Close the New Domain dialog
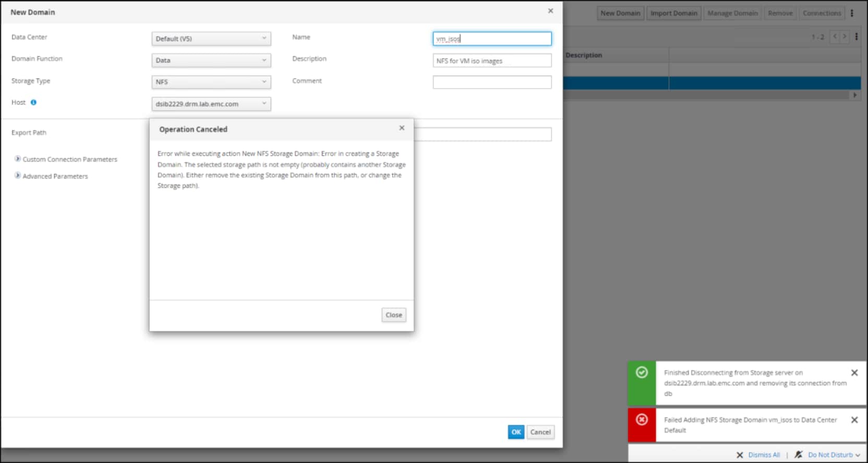The width and height of the screenshot is (868, 463). coord(550,10)
